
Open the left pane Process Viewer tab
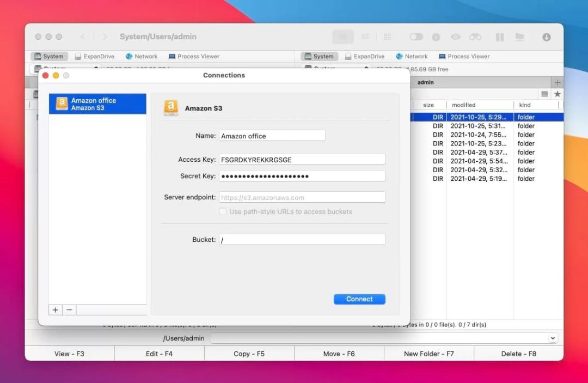tap(194, 56)
